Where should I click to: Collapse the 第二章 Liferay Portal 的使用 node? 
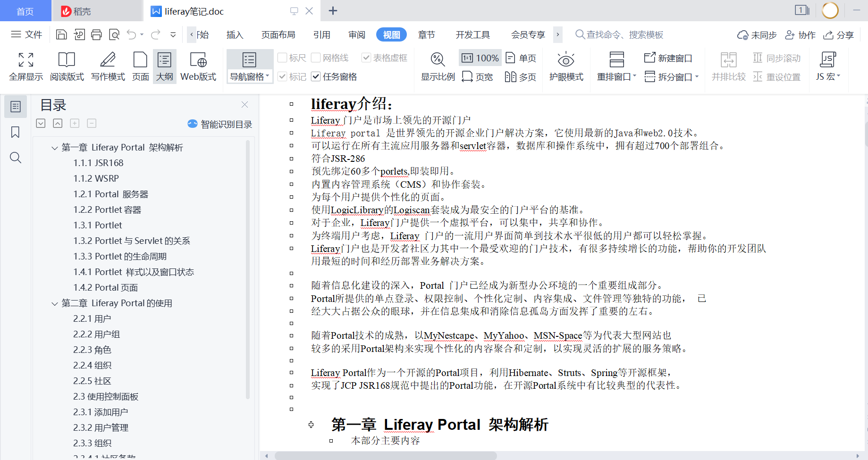click(x=55, y=303)
